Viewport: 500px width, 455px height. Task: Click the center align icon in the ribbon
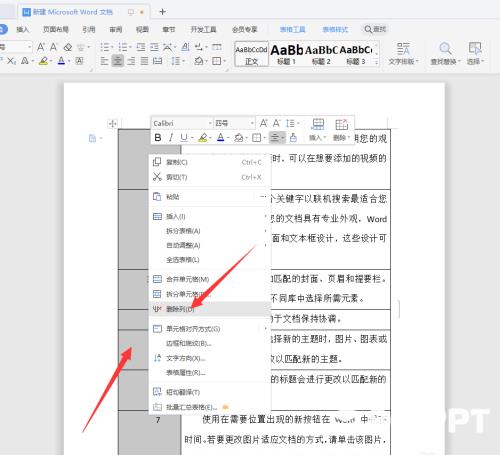click(117, 61)
